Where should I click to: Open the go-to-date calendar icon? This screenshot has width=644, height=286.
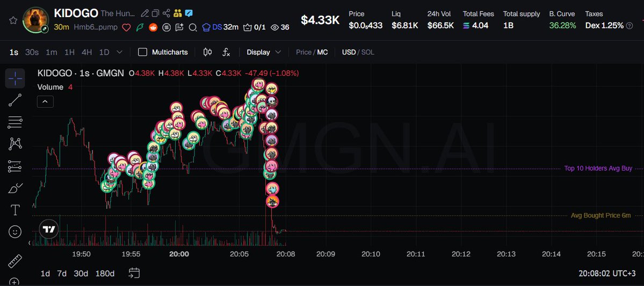pos(134,273)
